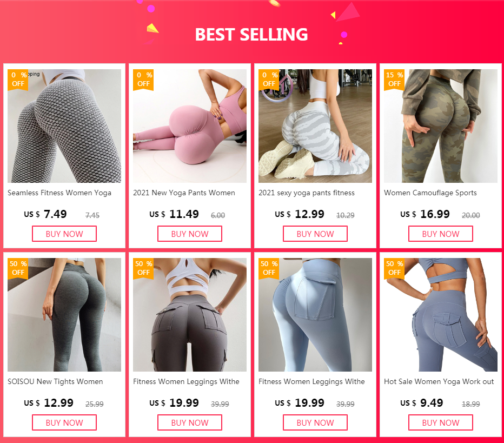Screen dimensions: 504x443
Task: Click BUY NOW for 2021 sexy yoga pants
Action: (315, 234)
